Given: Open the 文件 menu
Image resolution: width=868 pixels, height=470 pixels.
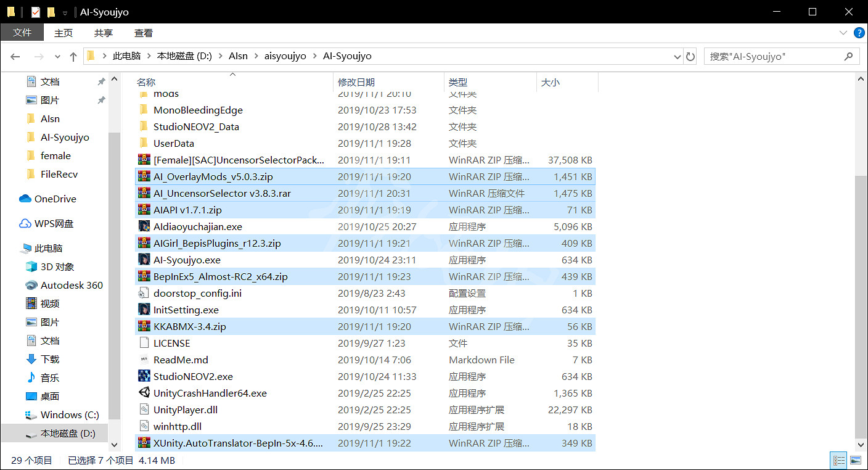Looking at the screenshot, I should tap(22, 33).
